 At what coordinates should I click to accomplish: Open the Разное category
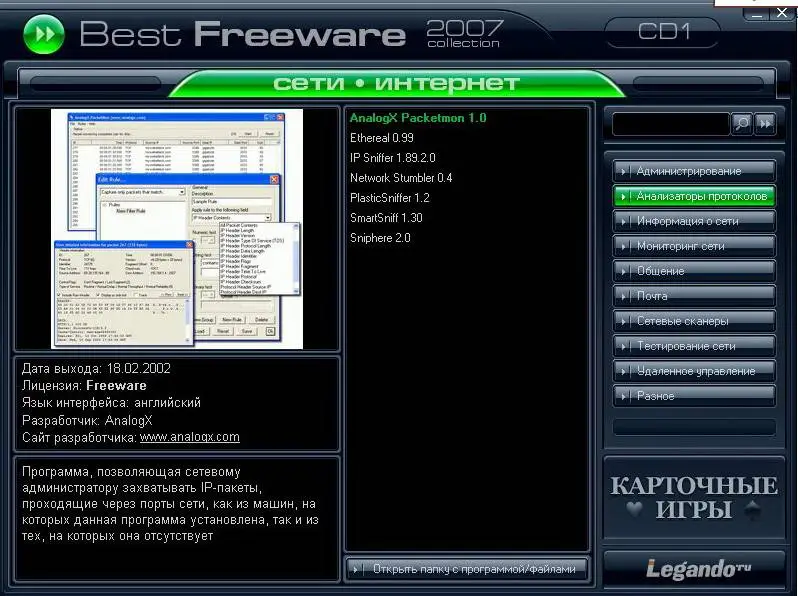pyautogui.click(x=694, y=395)
